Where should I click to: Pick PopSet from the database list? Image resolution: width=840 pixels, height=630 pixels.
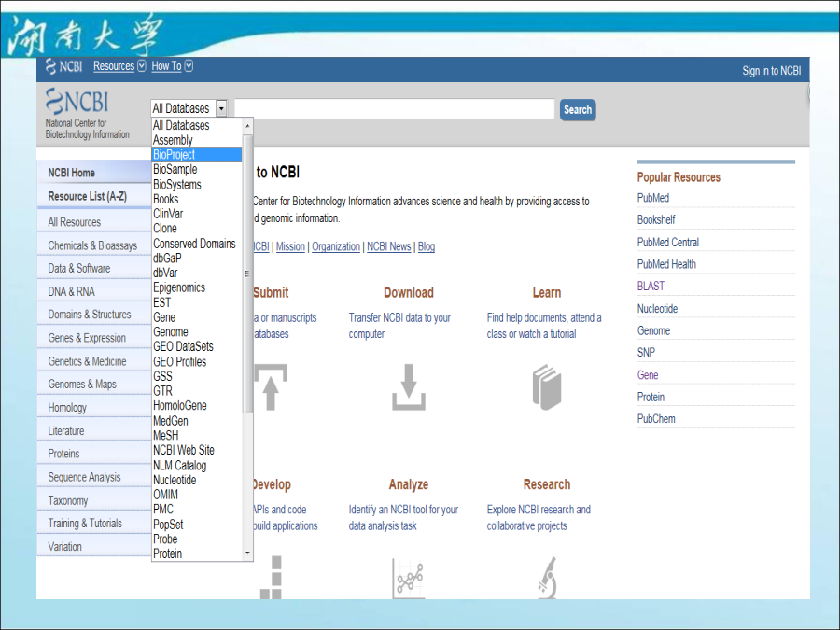[197, 524]
